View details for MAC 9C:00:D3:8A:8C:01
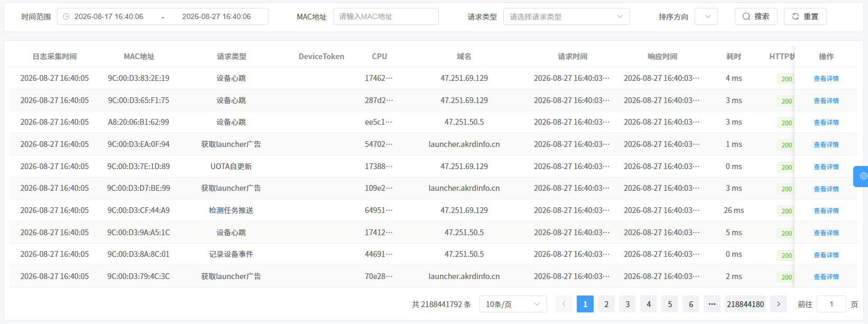 (x=826, y=255)
